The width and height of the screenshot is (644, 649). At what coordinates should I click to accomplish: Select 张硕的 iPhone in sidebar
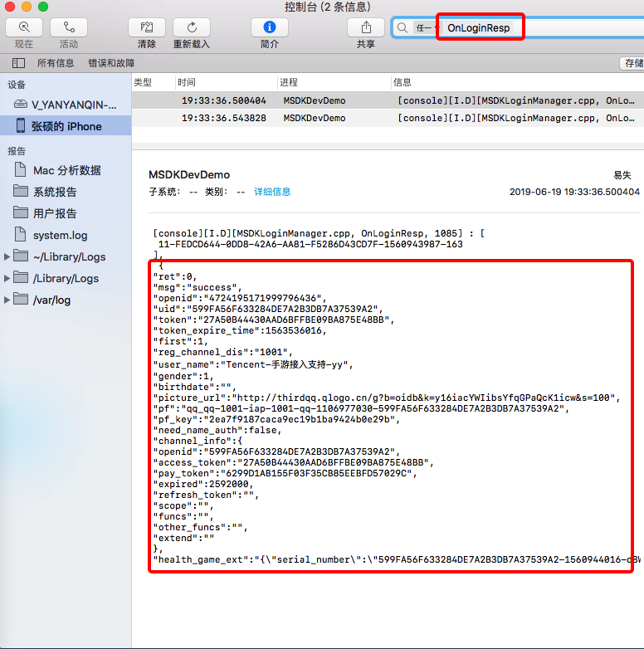[x=66, y=126]
